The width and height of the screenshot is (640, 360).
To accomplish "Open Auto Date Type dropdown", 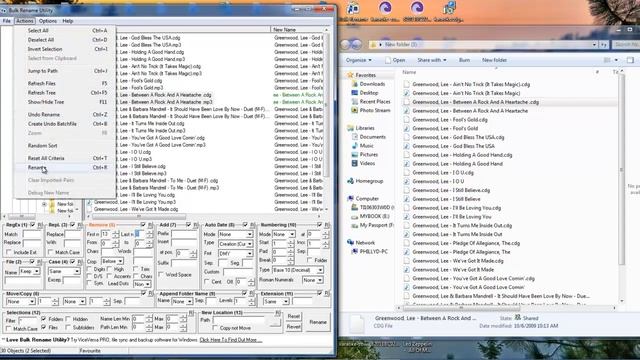I will (236, 244).
